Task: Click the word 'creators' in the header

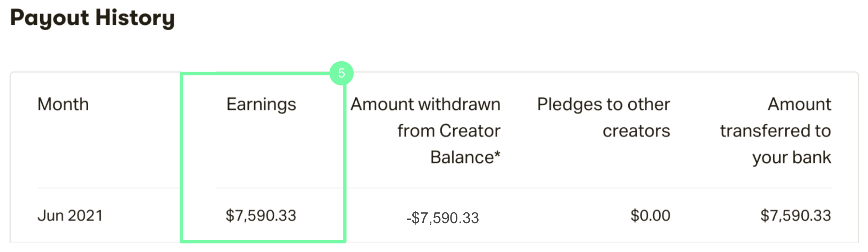Action: pyautogui.click(x=636, y=131)
